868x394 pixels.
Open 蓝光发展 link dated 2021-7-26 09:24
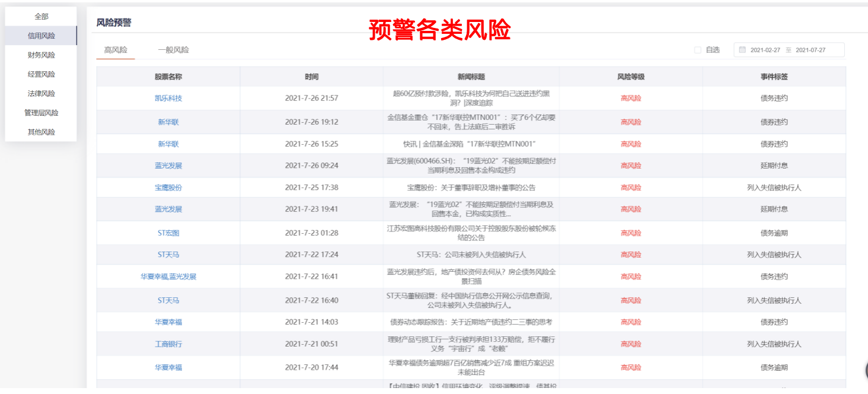168,166
